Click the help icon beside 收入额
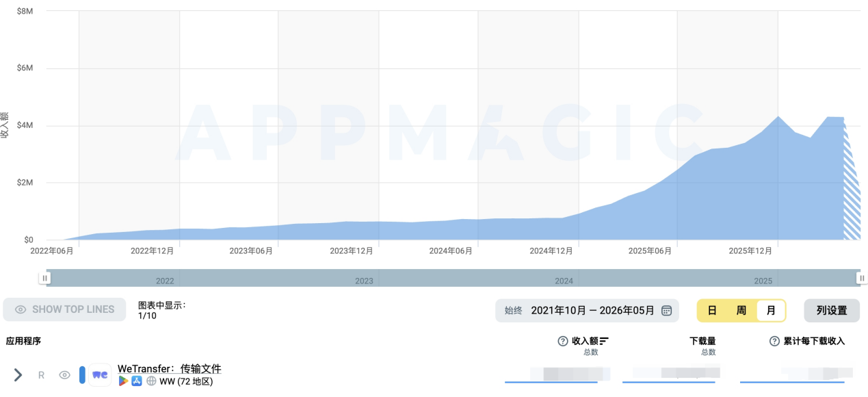Viewport: 868px width, 397px height. tap(563, 341)
